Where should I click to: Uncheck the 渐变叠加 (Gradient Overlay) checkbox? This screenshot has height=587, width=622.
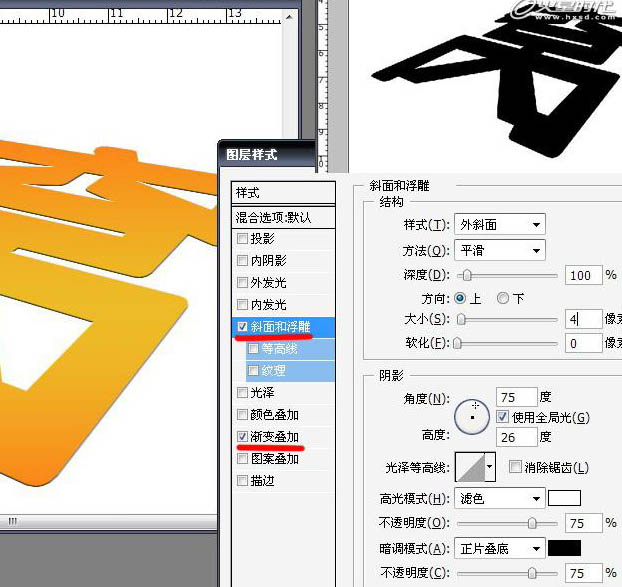pyautogui.click(x=243, y=437)
